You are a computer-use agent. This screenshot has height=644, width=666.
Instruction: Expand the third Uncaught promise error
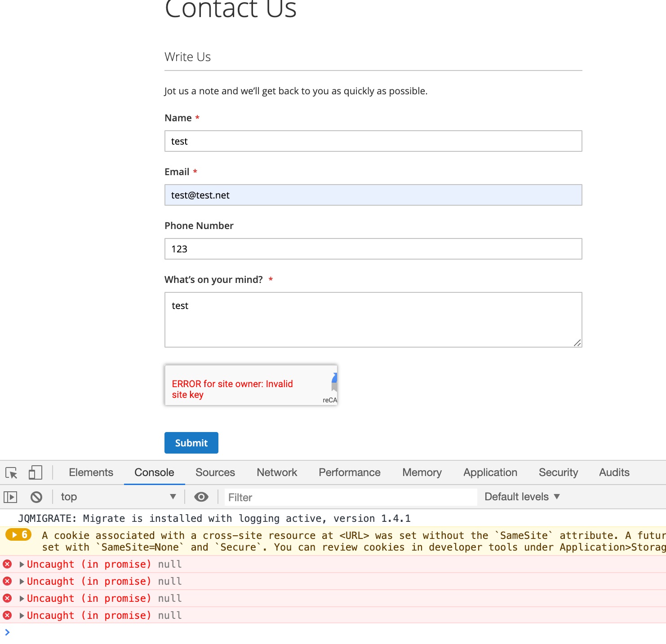point(22,599)
